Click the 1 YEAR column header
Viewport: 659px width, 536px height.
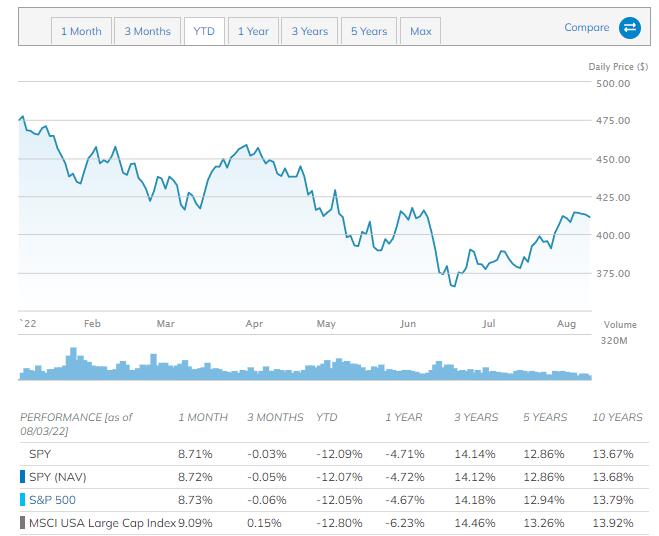(x=404, y=417)
